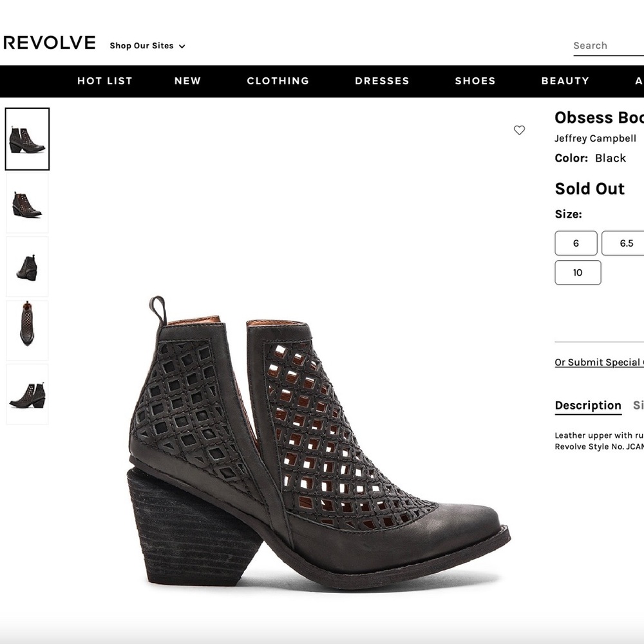Open the front view boot thumbnail
The width and height of the screenshot is (644, 644).
(27, 330)
